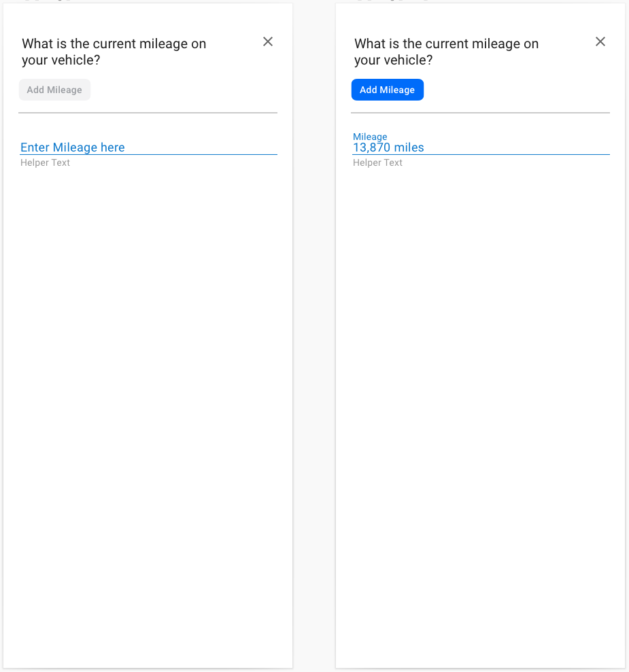Image resolution: width=629 pixels, height=672 pixels.
Task: Click the greyed-out Add Mileage button
Action: coord(54,90)
